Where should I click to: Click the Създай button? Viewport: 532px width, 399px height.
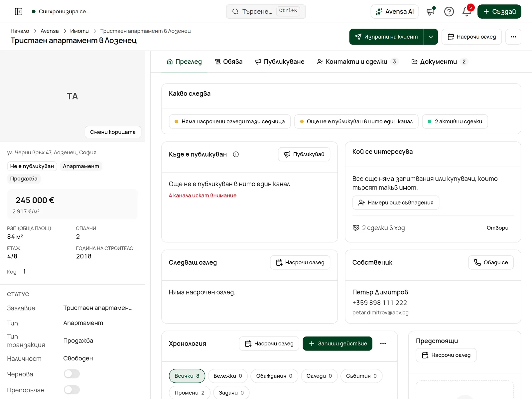point(499,12)
